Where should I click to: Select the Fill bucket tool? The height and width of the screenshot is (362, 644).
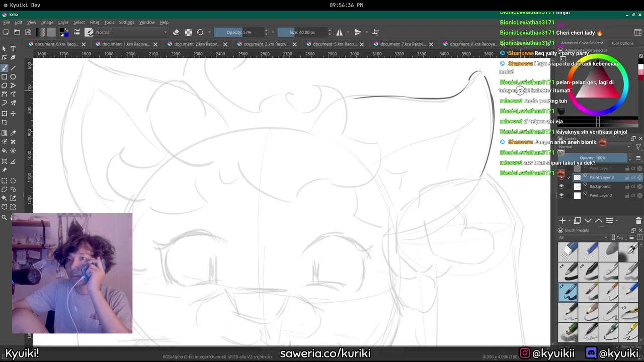point(5,151)
